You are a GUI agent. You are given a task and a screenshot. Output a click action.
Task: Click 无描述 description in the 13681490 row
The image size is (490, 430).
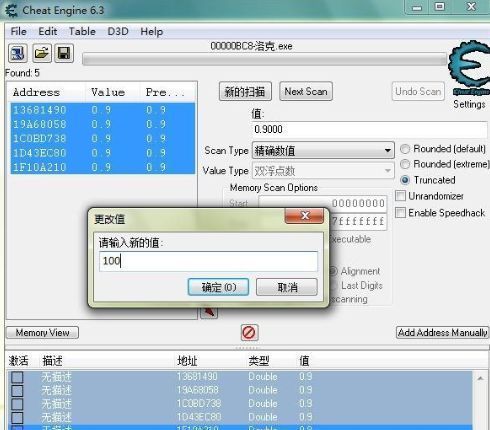pyautogui.click(x=56, y=377)
